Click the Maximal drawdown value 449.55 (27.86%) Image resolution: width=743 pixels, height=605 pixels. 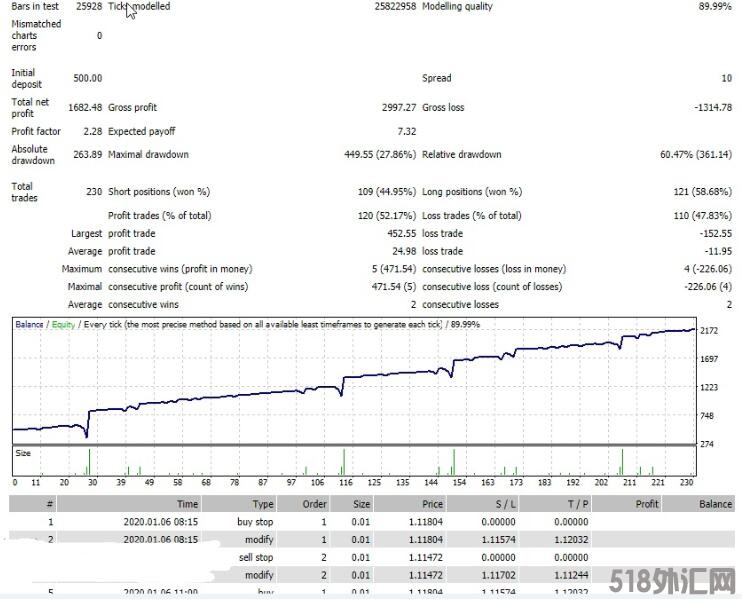pyautogui.click(x=380, y=155)
